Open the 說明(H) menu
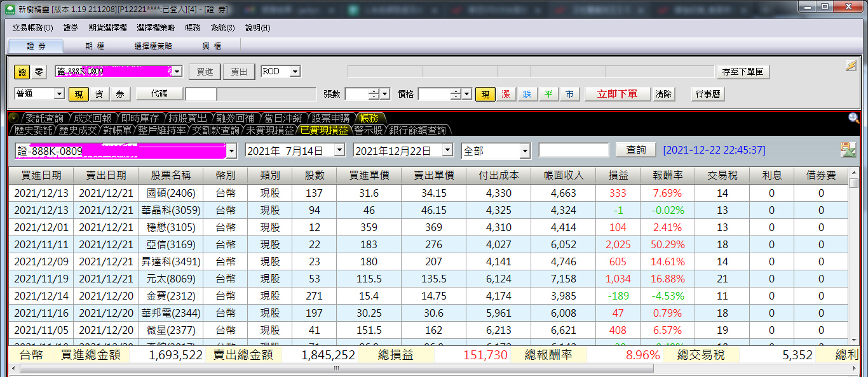Image resolution: width=868 pixels, height=377 pixels. coord(257,28)
